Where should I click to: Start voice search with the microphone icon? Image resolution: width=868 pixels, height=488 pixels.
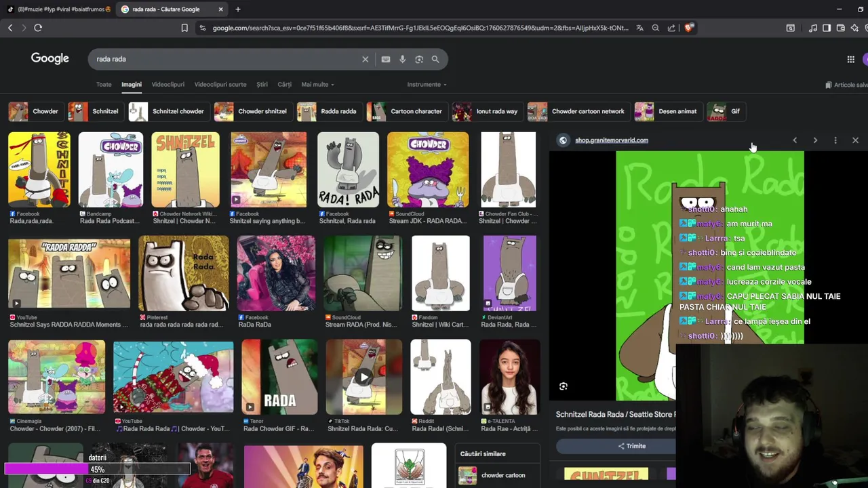coord(402,59)
